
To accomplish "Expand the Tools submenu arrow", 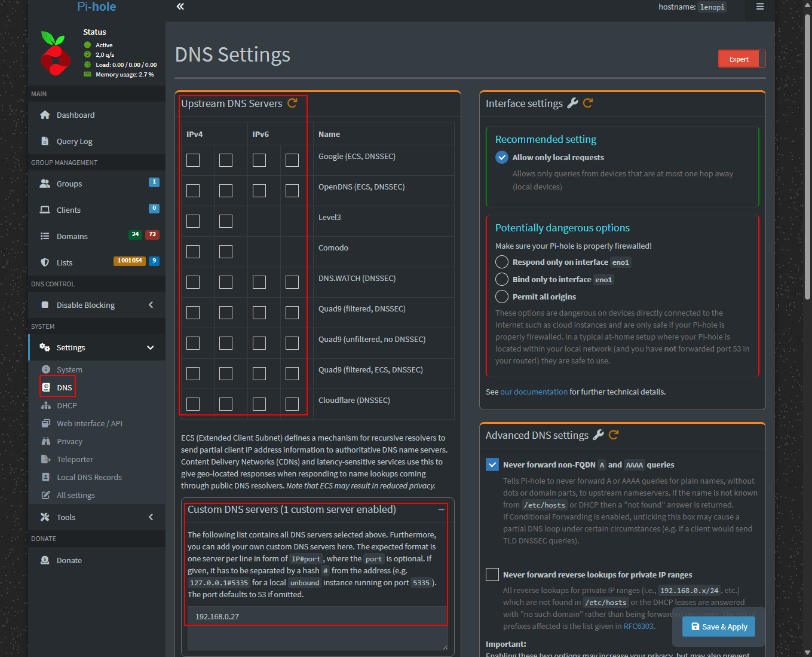I will click(x=151, y=517).
